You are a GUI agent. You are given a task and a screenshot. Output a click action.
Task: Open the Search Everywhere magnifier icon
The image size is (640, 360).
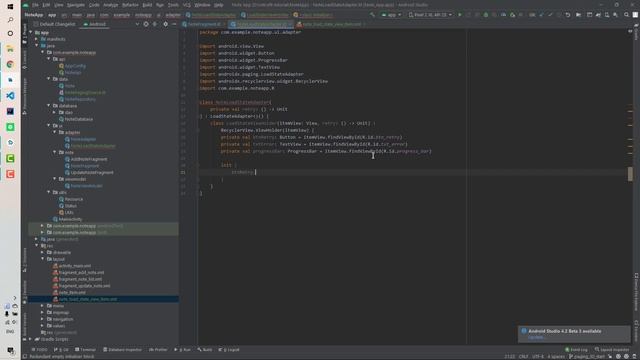point(627,15)
